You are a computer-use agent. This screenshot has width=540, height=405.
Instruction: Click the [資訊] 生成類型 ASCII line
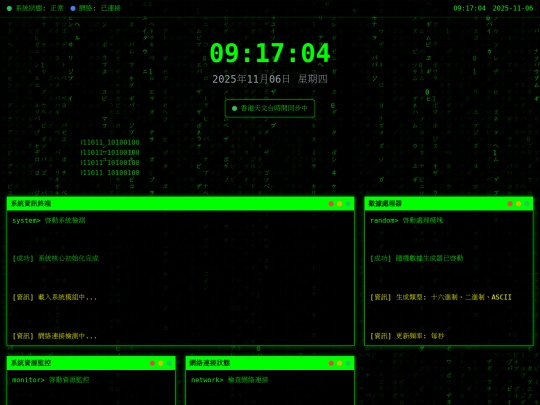click(441, 297)
